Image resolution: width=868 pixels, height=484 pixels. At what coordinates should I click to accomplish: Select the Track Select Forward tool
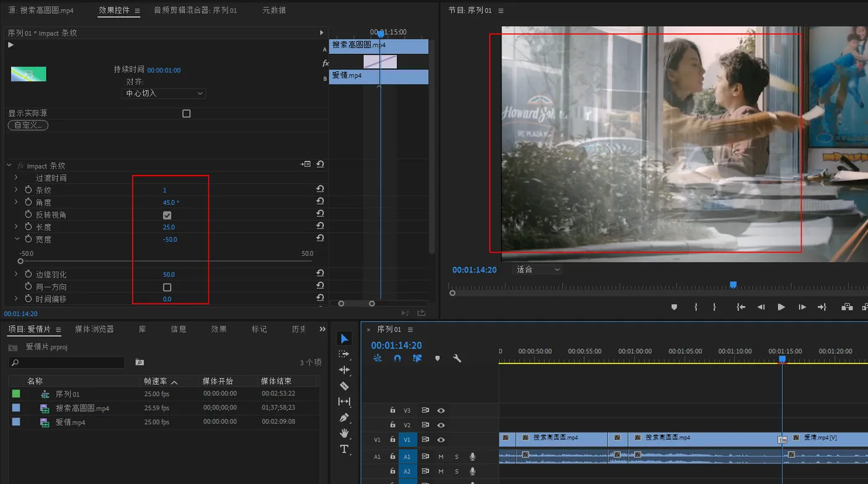click(344, 354)
